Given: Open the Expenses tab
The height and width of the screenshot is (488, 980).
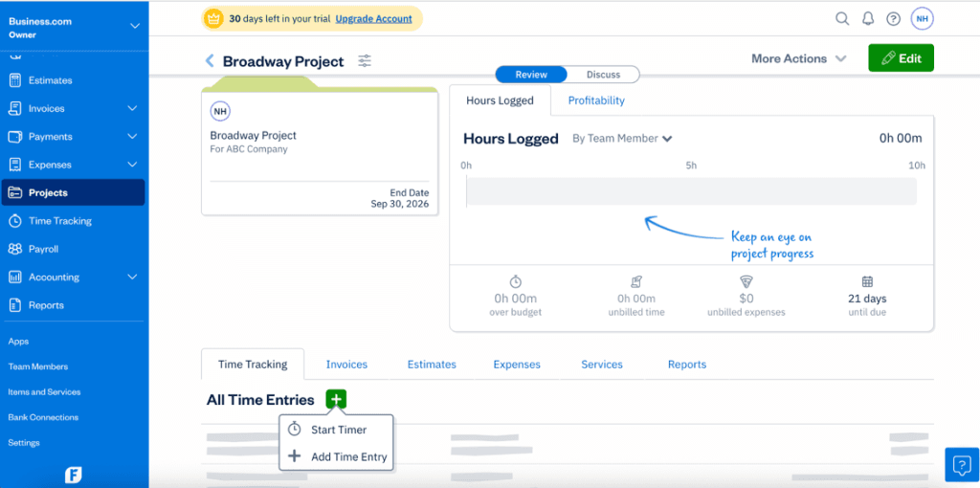Looking at the screenshot, I should (517, 365).
